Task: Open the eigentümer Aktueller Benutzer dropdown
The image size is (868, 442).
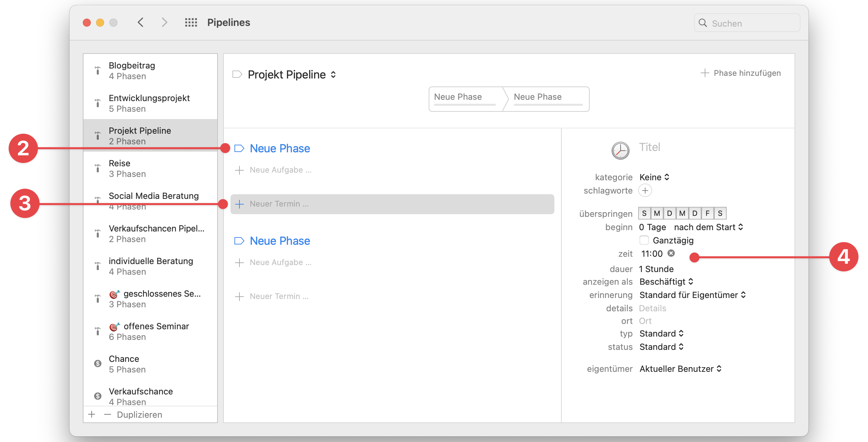Action: (x=680, y=369)
